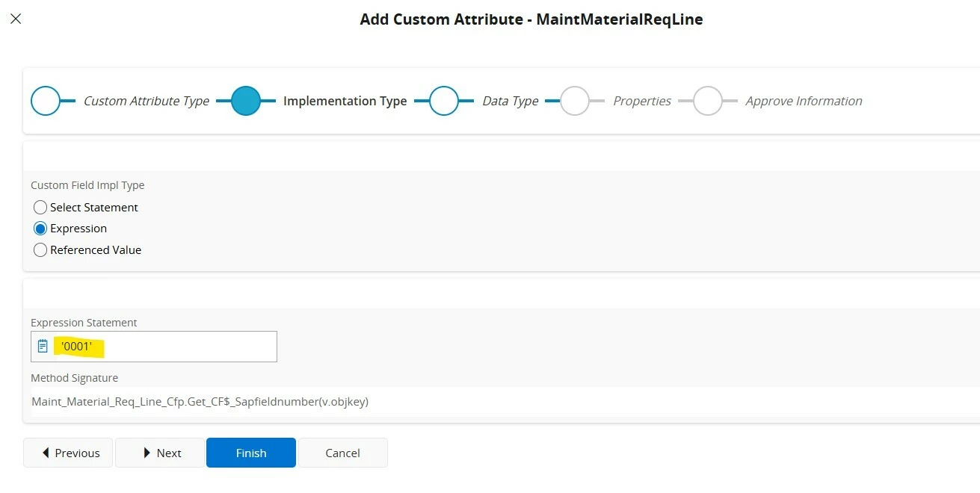Cancel the custom attribute wizard
Screen dimensions: 980x493
coord(342,453)
